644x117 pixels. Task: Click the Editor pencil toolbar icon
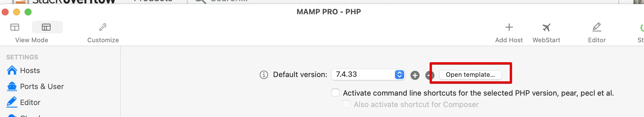(597, 27)
